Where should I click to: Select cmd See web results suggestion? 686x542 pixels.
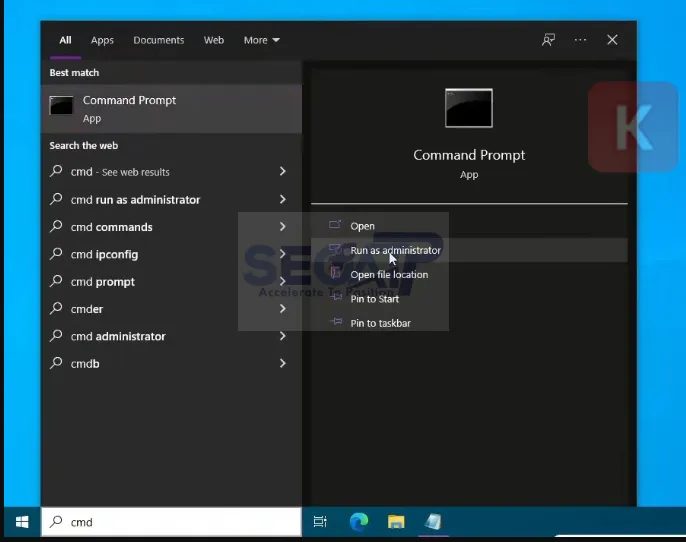172,171
